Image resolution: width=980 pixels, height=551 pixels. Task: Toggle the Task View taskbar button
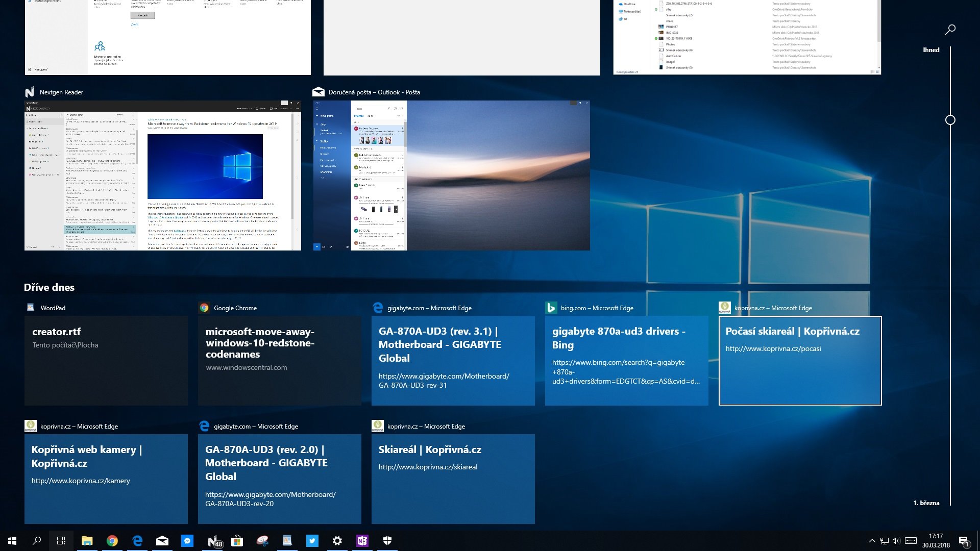[x=61, y=541]
